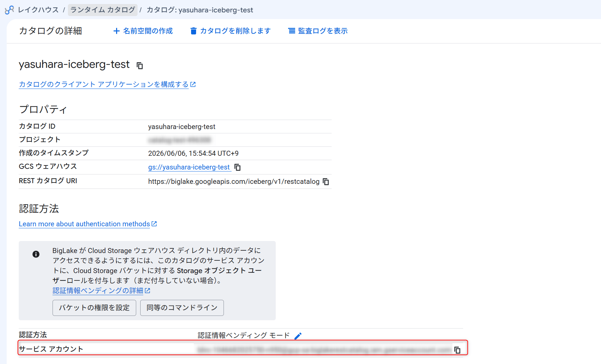Select the REST catalog URL text
The image size is (601, 364).
click(x=234, y=181)
